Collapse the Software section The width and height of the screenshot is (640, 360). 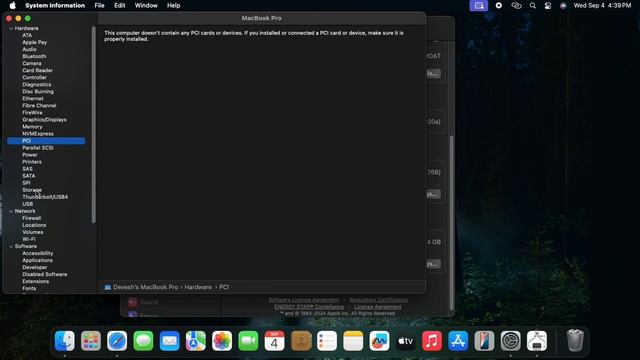coord(11,247)
